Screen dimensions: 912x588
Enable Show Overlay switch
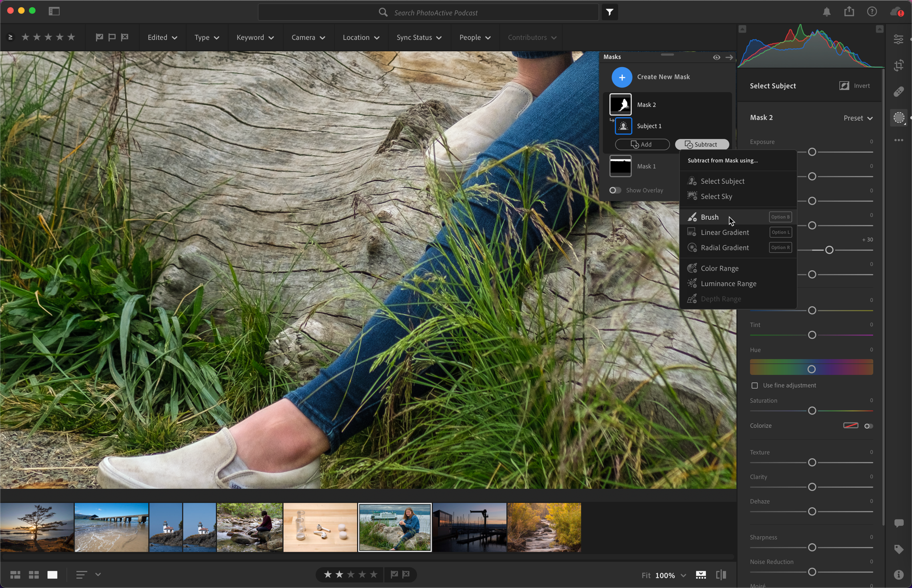point(615,190)
